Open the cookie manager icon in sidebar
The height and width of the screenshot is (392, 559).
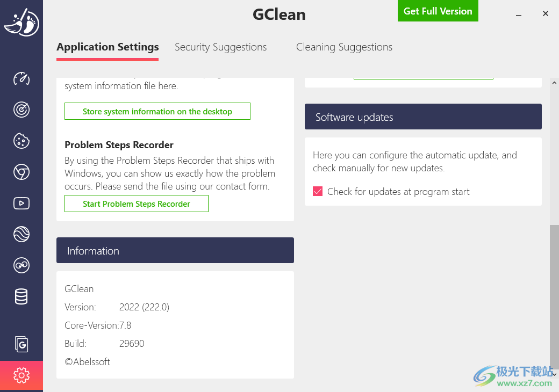coord(21,141)
